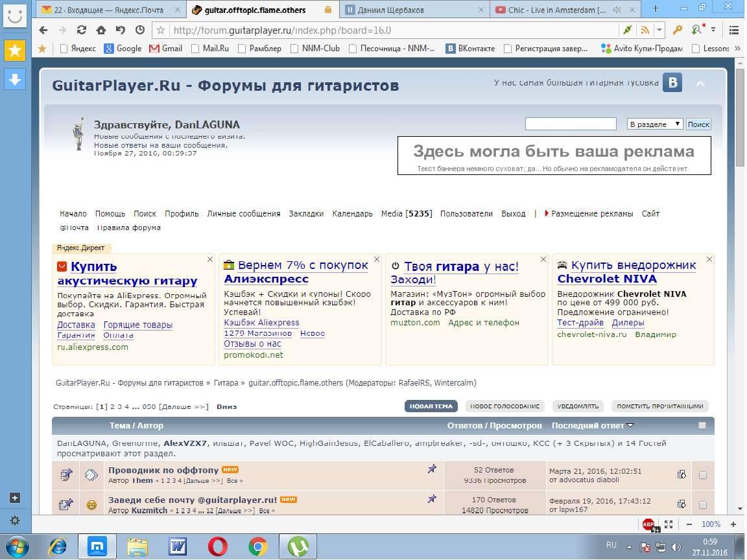Image resolution: width=747 pixels, height=560 pixels.
Task: Click the browser home button
Action: (101, 30)
